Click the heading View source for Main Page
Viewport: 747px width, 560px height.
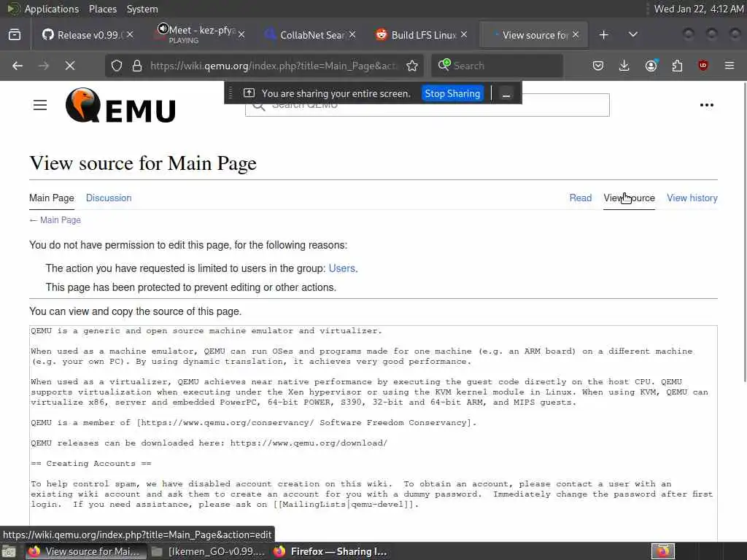[x=143, y=163]
